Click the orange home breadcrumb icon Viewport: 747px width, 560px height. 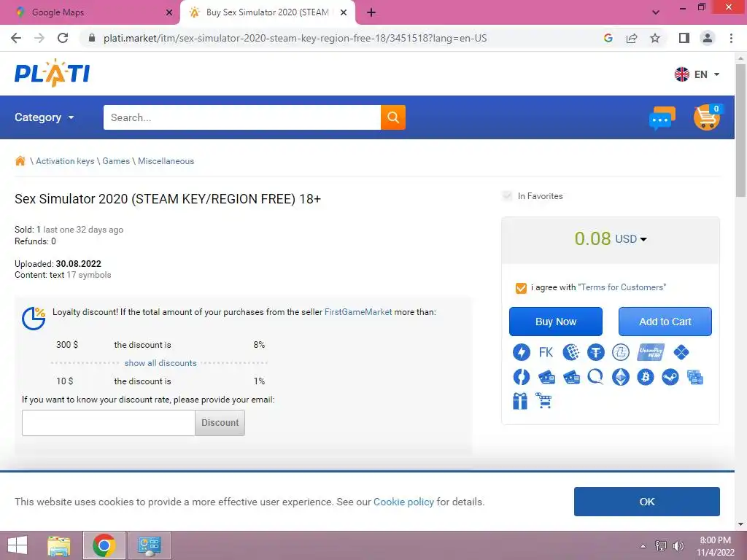[20, 161]
